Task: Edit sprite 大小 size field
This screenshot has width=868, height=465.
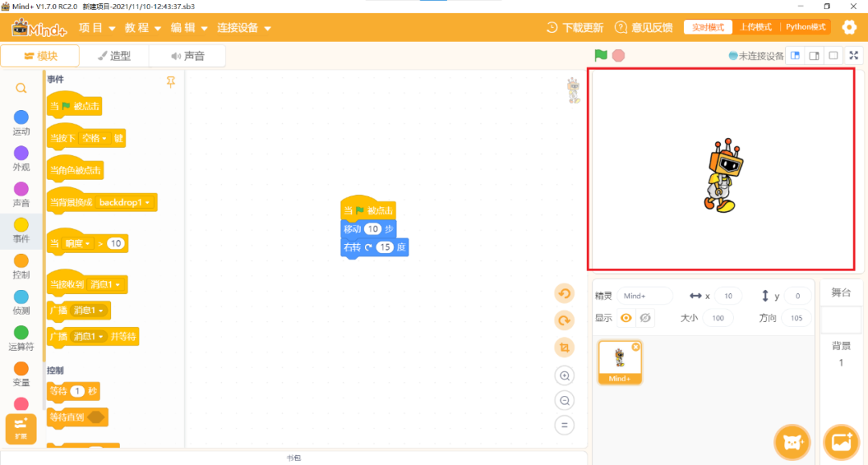Action: pos(718,318)
